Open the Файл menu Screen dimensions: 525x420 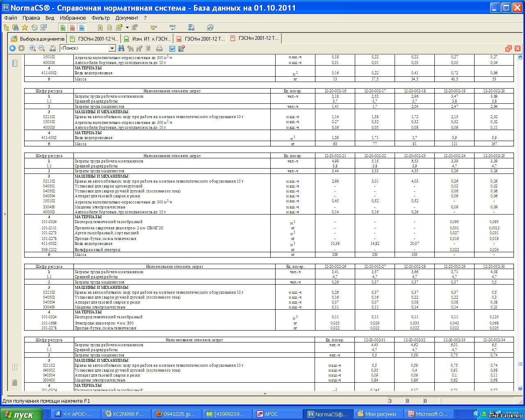click(11, 18)
